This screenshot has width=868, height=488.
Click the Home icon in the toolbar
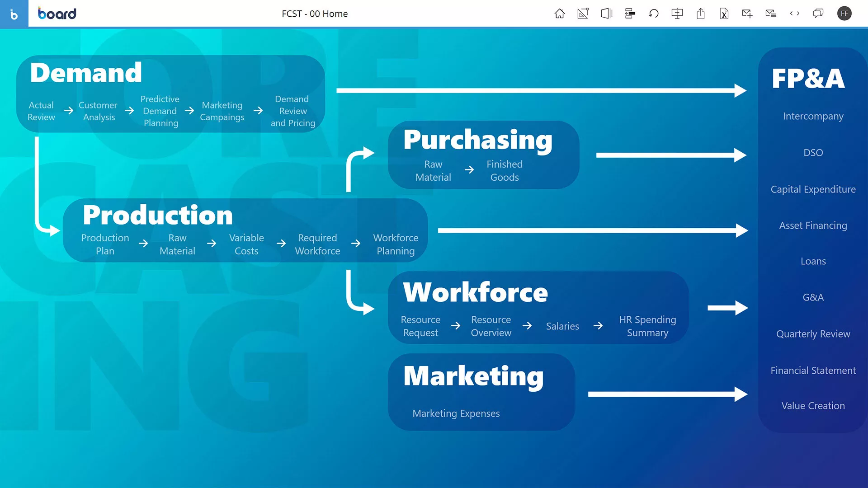[x=560, y=14]
